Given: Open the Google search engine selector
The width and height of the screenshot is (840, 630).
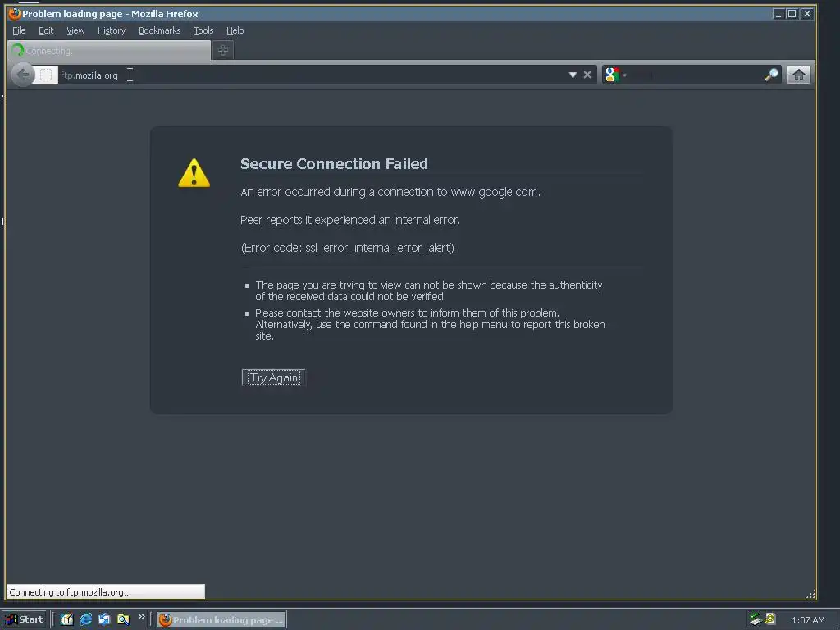Looking at the screenshot, I should [x=615, y=75].
